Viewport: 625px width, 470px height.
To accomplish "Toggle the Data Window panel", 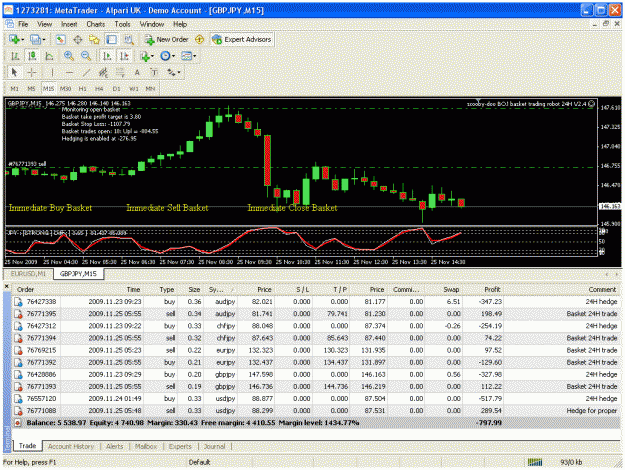I will 78,39.
